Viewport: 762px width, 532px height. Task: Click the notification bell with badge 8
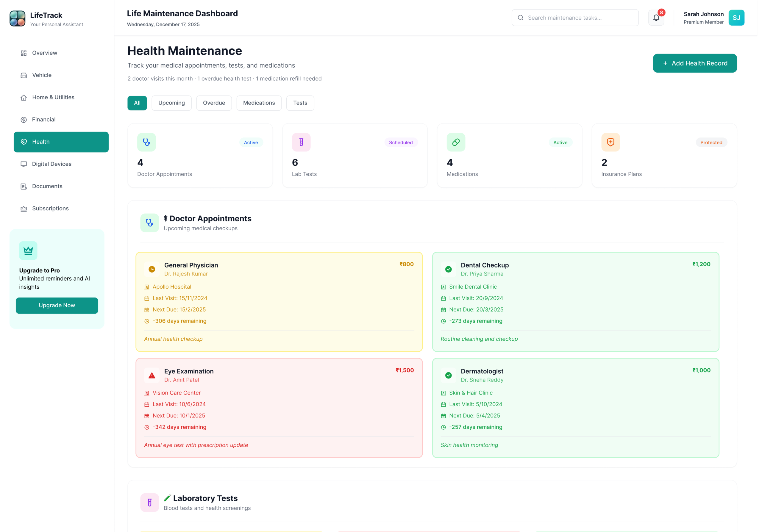tap(656, 17)
